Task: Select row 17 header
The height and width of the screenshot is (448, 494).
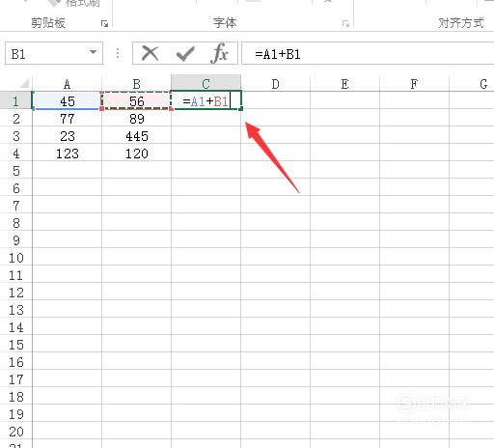Action: point(16,378)
